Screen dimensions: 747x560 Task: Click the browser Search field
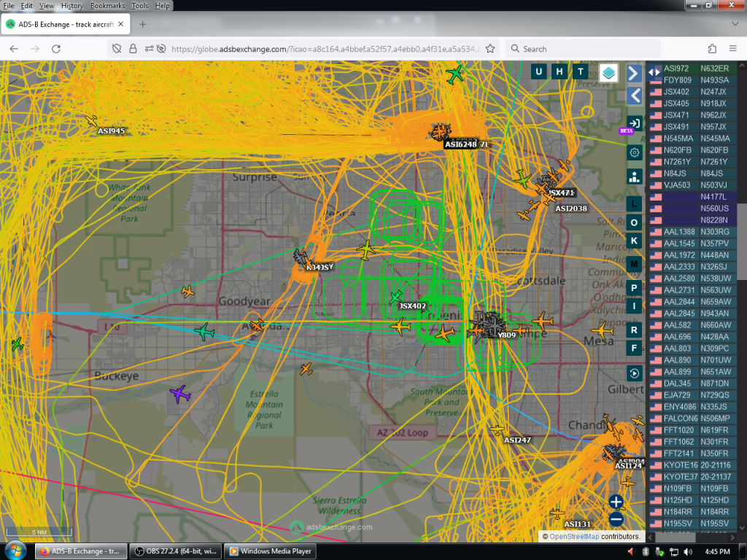click(583, 49)
